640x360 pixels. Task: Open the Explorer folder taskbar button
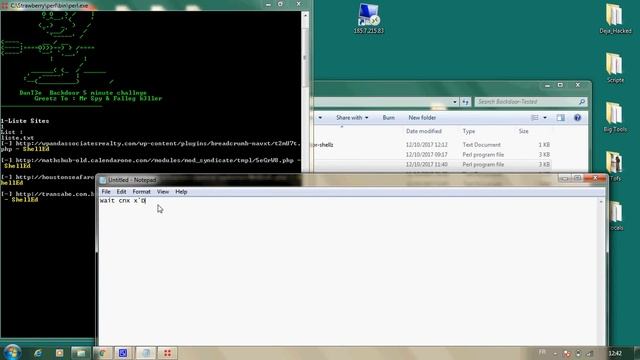[x=81, y=353]
